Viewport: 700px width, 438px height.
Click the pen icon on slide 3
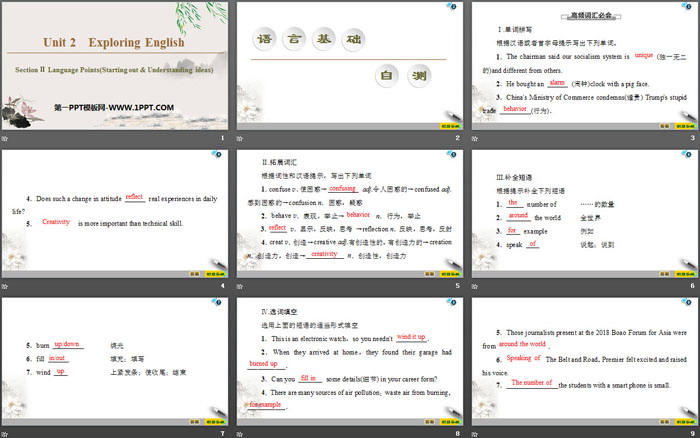[688, 116]
